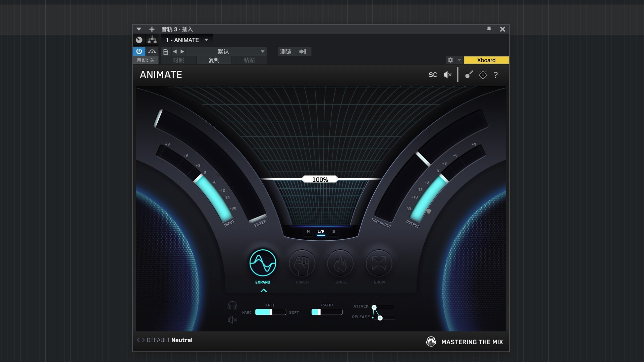The image size is (644, 362).
Task: Select L/R channel mode
Action: tap(321, 232)
